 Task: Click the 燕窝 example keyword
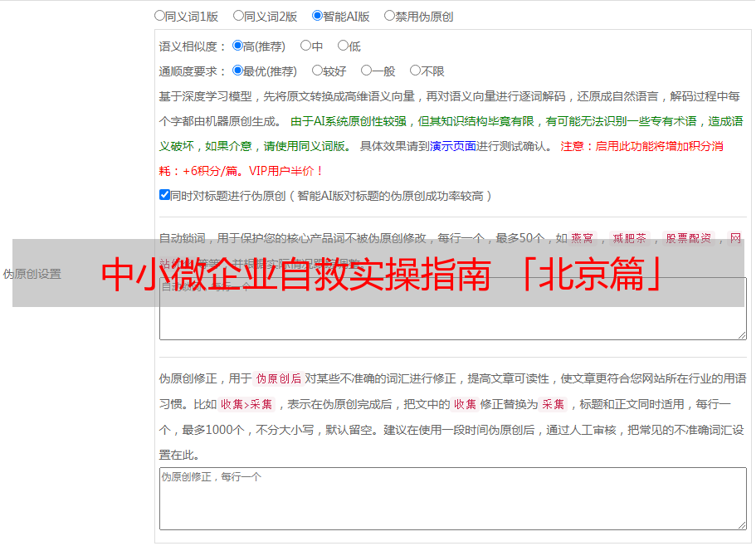[582, 238]
